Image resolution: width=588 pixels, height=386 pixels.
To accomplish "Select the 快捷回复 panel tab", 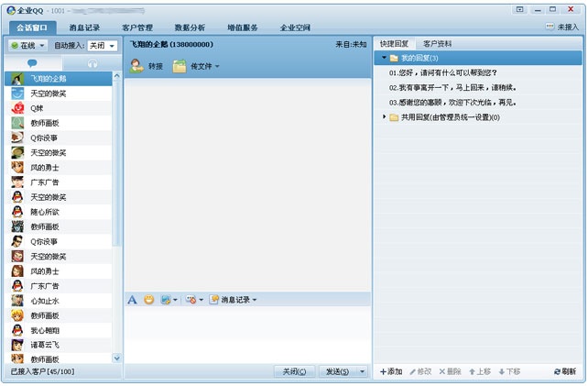I will (394, 44).
